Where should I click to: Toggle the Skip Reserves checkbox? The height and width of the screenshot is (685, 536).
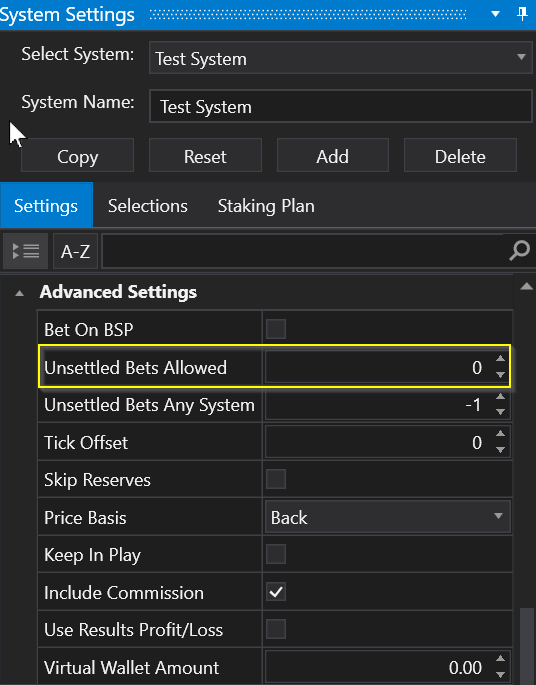click(276, 479)
